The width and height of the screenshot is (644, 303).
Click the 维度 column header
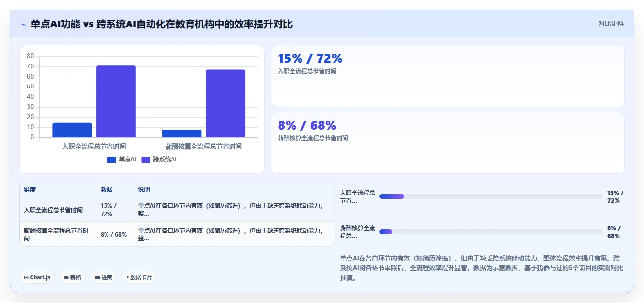pos(30,190)
